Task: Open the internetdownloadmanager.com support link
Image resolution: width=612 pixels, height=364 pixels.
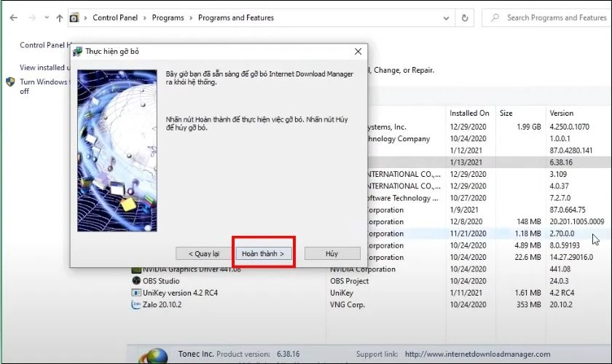Action: coord(467,355)
